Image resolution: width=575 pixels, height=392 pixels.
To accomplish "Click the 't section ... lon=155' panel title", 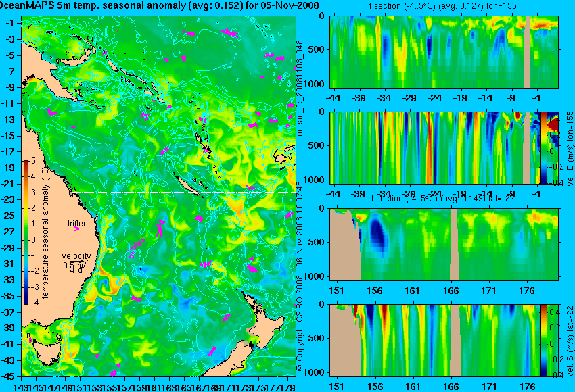I will [x=443, y=6].
